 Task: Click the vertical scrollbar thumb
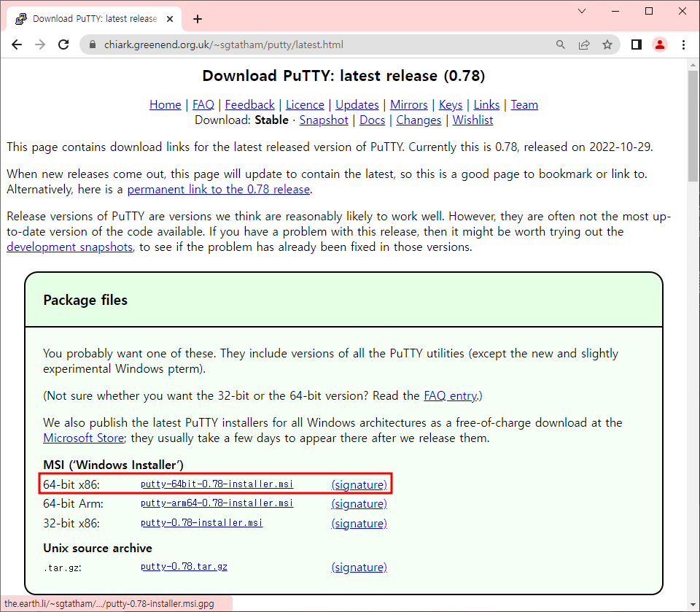693,126
